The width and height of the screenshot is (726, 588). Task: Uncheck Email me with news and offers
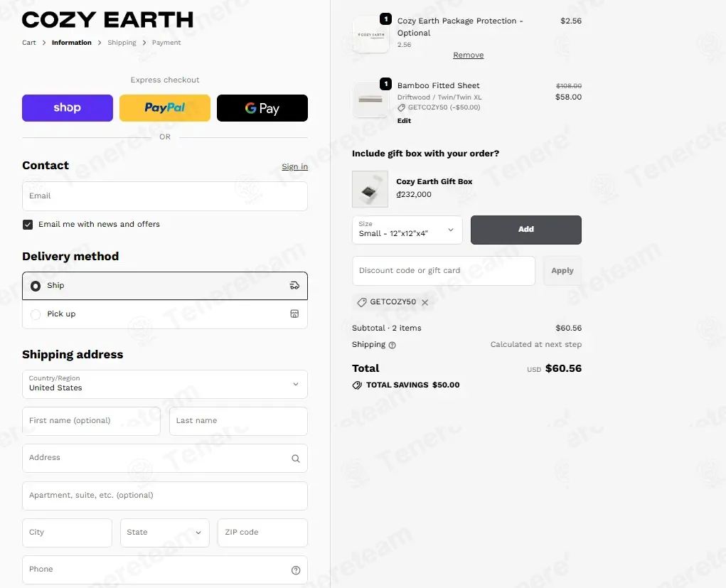pyautogui.click(x=28, y=225)
